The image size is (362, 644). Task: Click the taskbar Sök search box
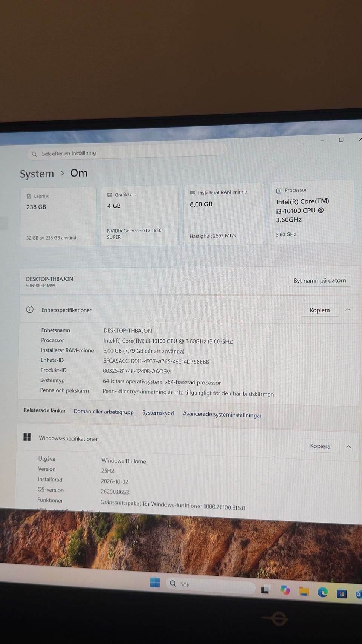[210, 585]
